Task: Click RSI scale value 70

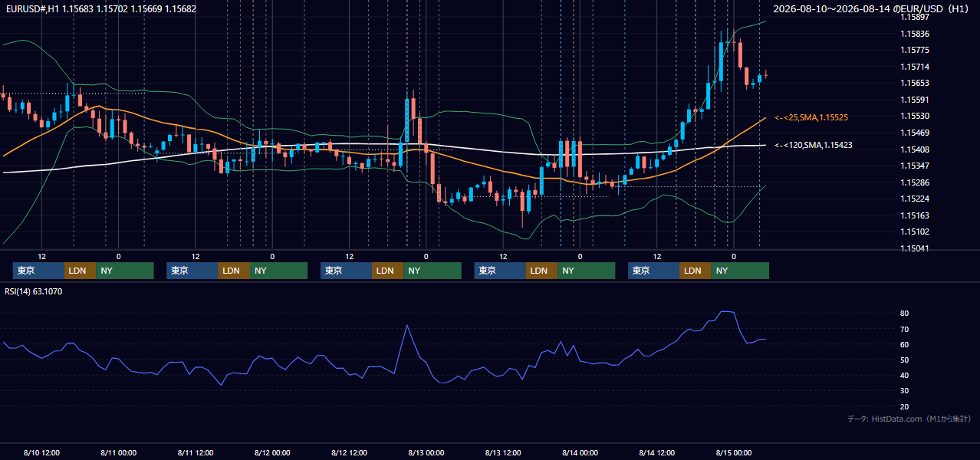Action: (x=905, y=329)
